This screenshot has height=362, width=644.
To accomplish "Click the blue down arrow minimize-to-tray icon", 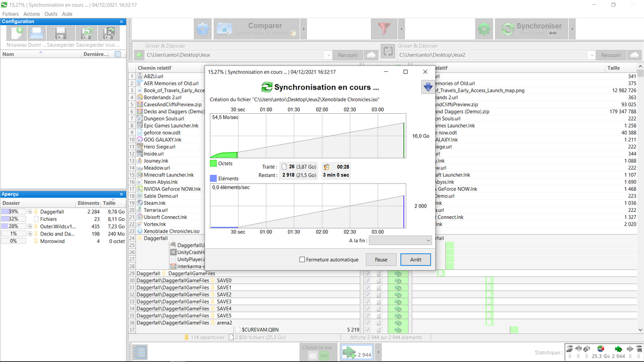I will (427, 87).
